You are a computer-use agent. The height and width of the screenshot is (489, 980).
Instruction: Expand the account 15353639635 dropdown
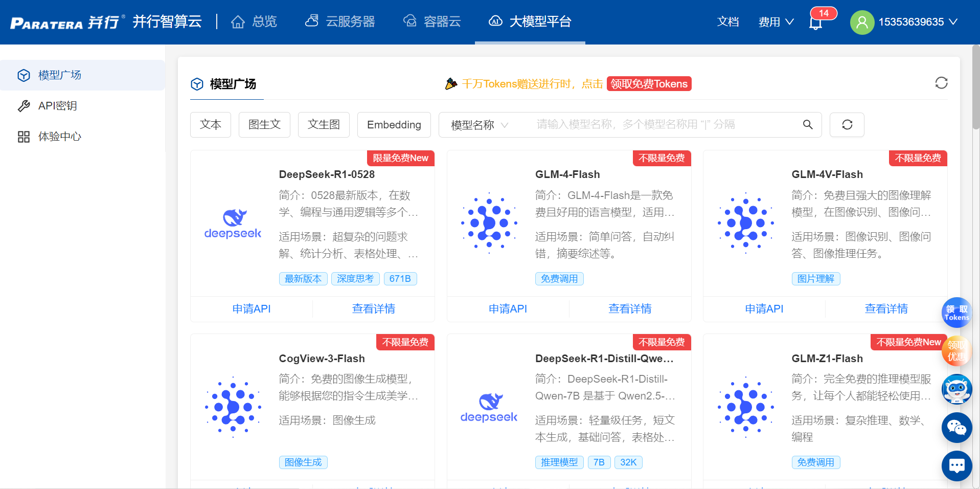coord(918,22)
